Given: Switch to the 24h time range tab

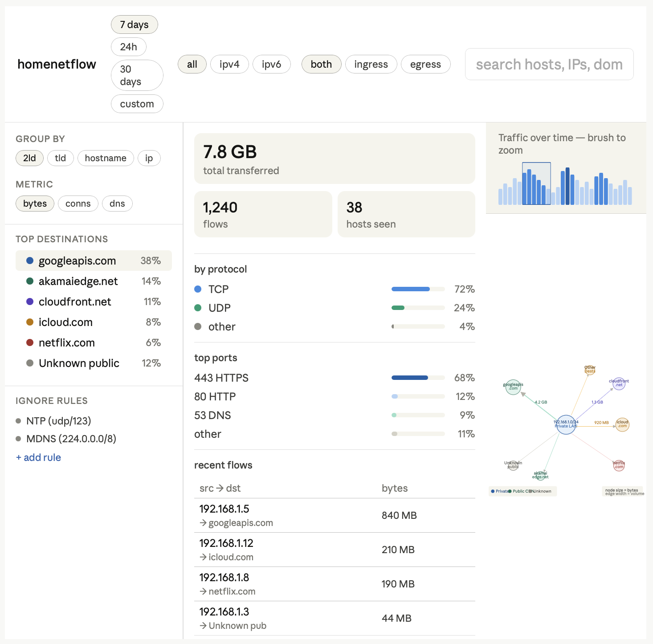Looking at the screenshot, I should pyautogui.click(x=128, y=47).
